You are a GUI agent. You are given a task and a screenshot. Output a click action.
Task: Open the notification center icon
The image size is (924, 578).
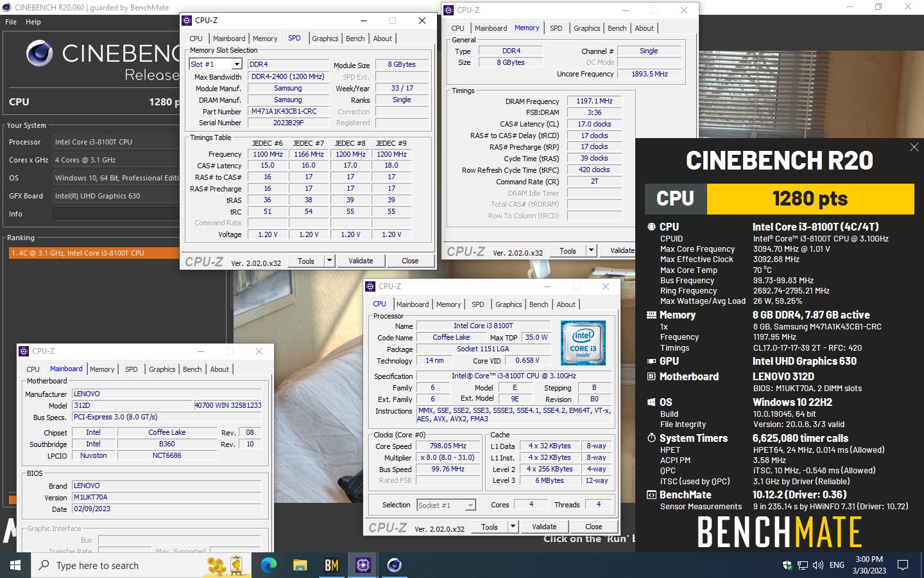point(903,565)
